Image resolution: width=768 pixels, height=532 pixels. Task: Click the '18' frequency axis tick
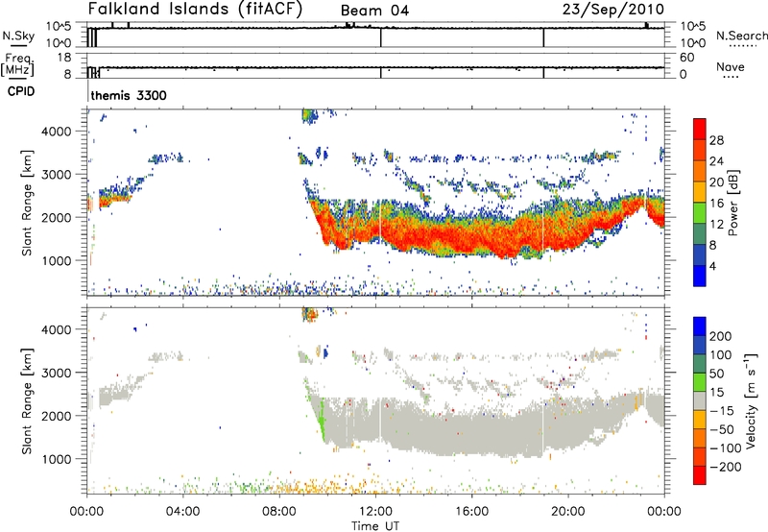pos(63,58)
